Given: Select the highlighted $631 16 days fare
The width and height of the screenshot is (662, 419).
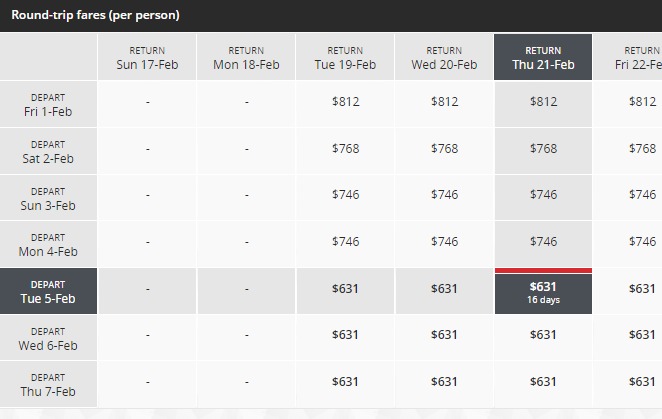Looking at the screenshot, I should (x=543, y=292).
